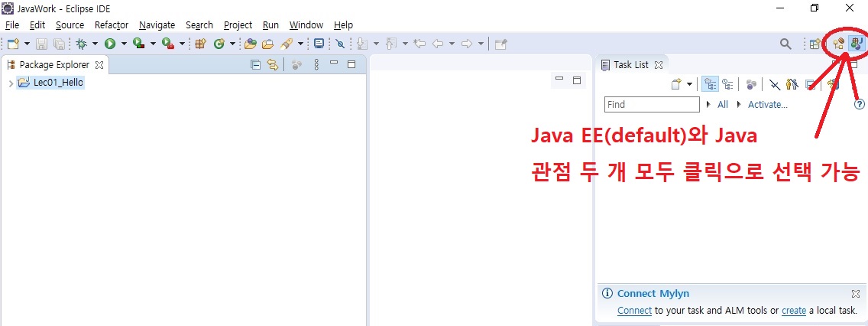Click the Previous Annotation icon
This screenshot has width=868, height=326.
pyautogui.click(x=390, y=44)
